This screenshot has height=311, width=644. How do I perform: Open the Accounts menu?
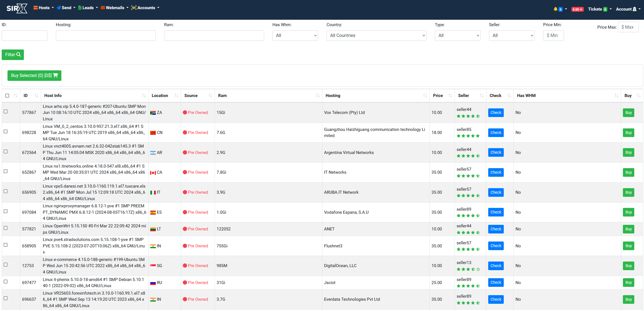(x=145, y=8)
